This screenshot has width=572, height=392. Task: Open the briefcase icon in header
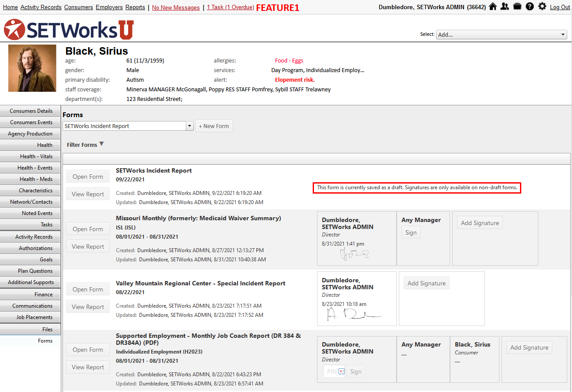pos(517,7)
